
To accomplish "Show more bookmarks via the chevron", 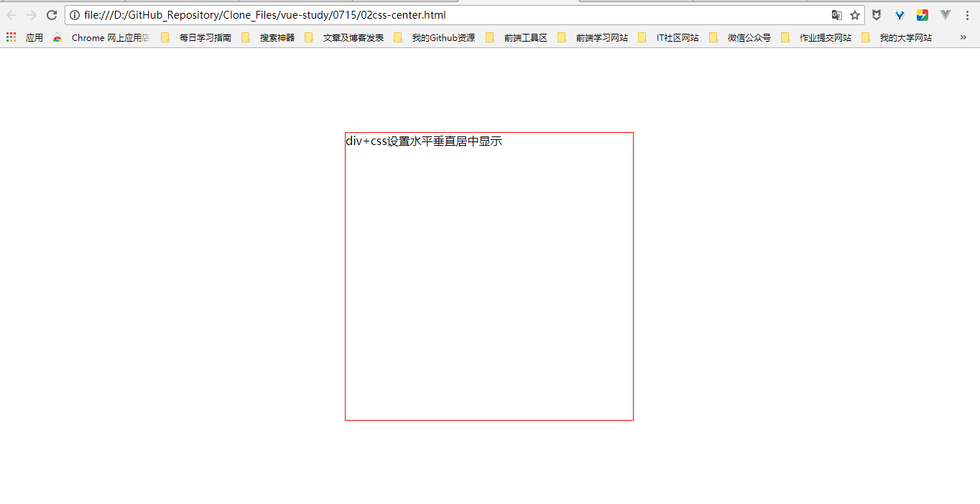I will coord(963,37).
